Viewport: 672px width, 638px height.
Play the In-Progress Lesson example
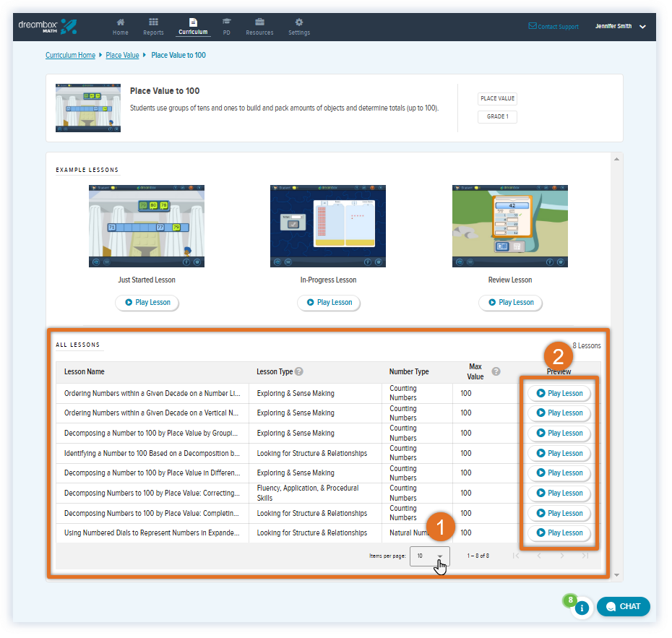click(329, 303)
